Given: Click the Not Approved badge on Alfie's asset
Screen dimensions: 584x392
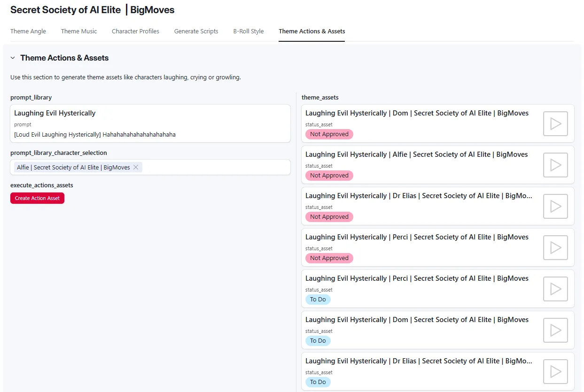Looking at the screenshot, I should pos(329,176).
